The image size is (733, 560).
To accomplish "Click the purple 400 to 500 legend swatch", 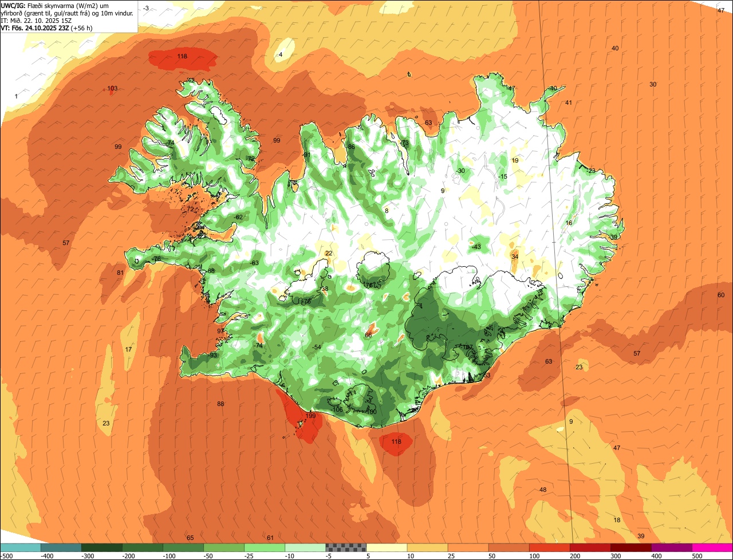I will [671, 547].
